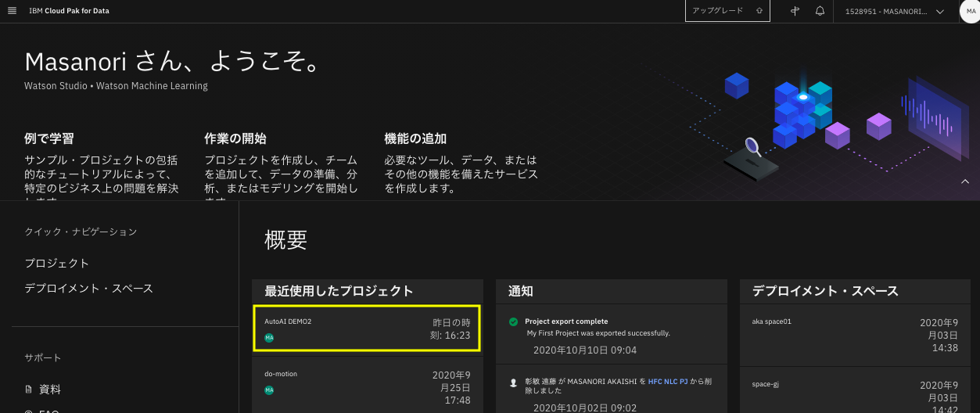The image size is (980, 413).
Task: Click the notifications bell icon
Action: coord(820,11)
